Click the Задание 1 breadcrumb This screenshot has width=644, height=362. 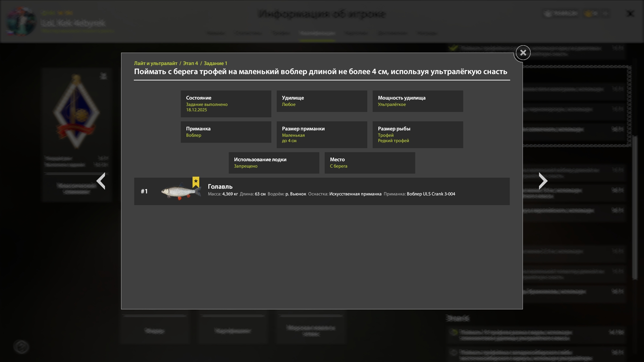(215, 63)
